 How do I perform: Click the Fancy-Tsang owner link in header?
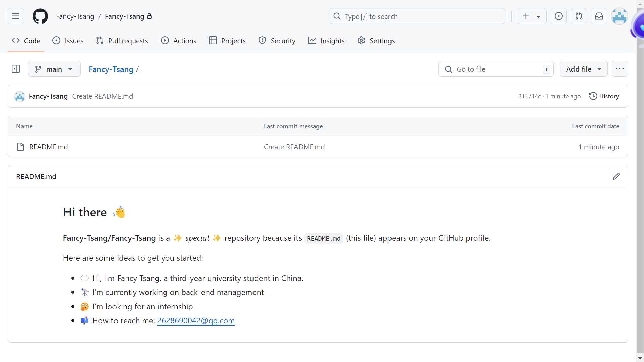point(75,16)
